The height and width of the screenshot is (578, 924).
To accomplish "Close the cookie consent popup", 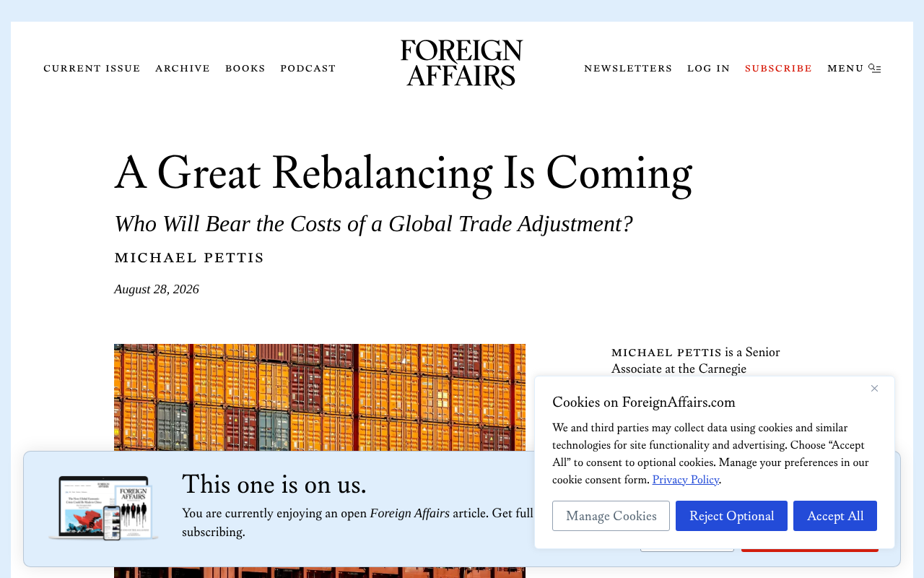I will point(874,389).
